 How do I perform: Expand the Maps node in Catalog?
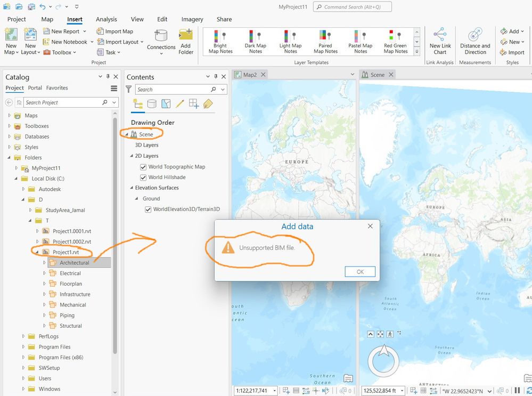pyautogui.click(x=9, y=116)
